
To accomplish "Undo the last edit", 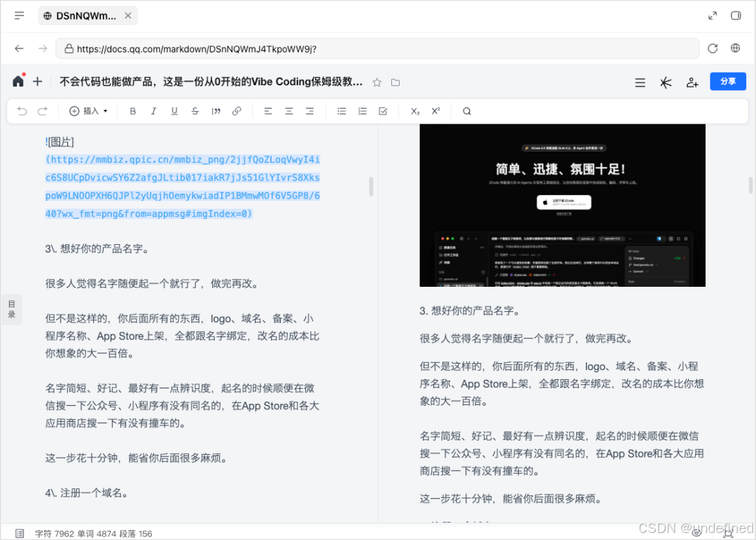I will pos(22,111).
